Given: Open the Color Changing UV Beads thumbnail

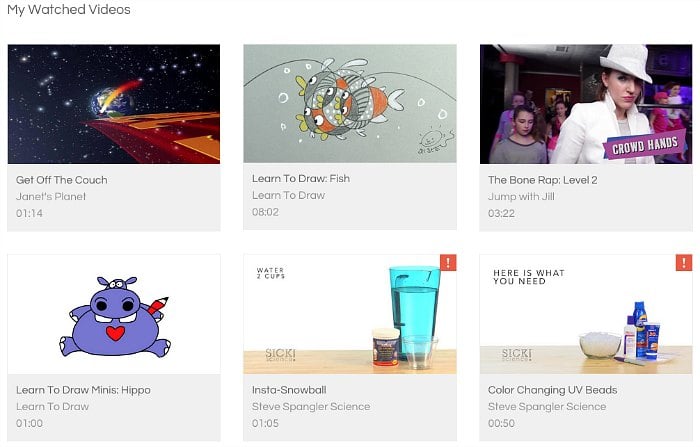Looking at the screenshot, I should pyautogui.click(x=586, y=314).
